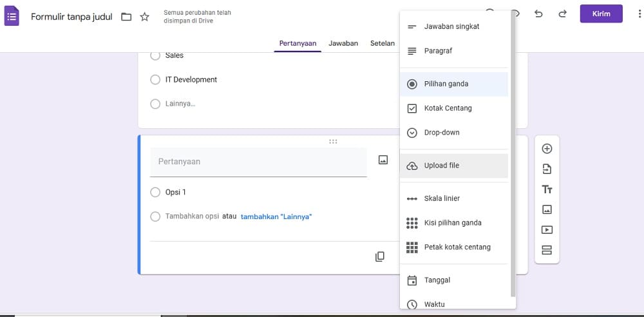Pick Skala linier in question type list

[454, 198]
